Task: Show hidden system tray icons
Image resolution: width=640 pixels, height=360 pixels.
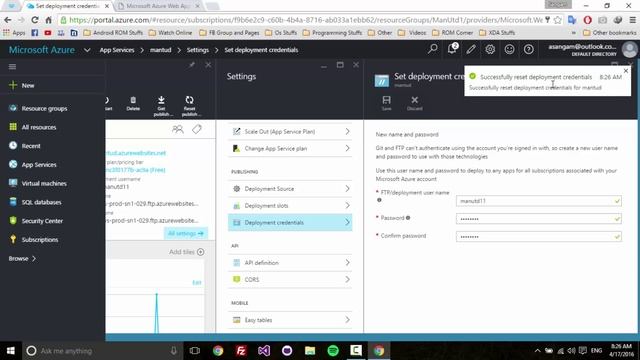Action: pos(538,351)
